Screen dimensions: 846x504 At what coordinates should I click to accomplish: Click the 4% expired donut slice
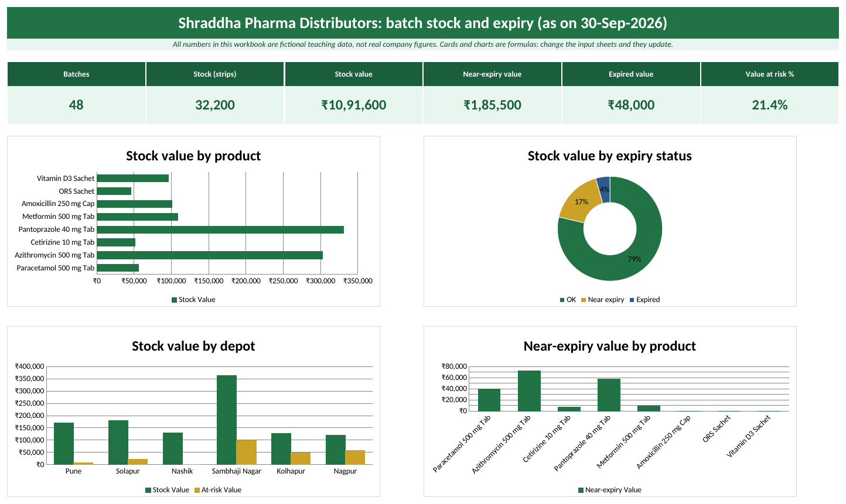tap(604, 188)
